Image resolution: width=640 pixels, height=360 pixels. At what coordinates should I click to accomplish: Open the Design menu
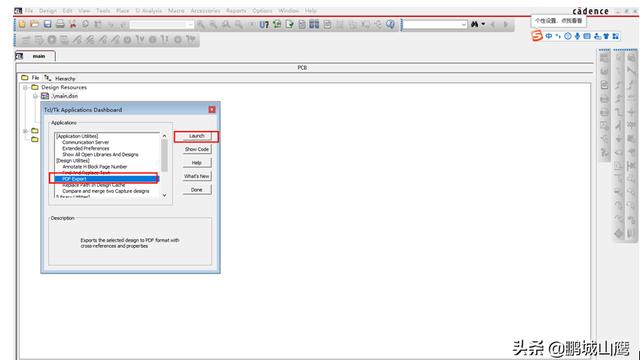(x=48, y=11)
